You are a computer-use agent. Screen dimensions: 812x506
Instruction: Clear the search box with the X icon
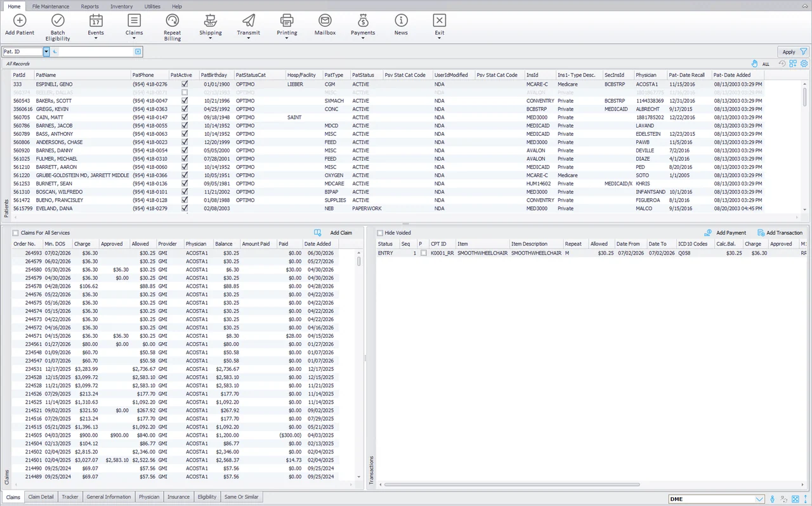pyautogui.click(x=138, y=51)
